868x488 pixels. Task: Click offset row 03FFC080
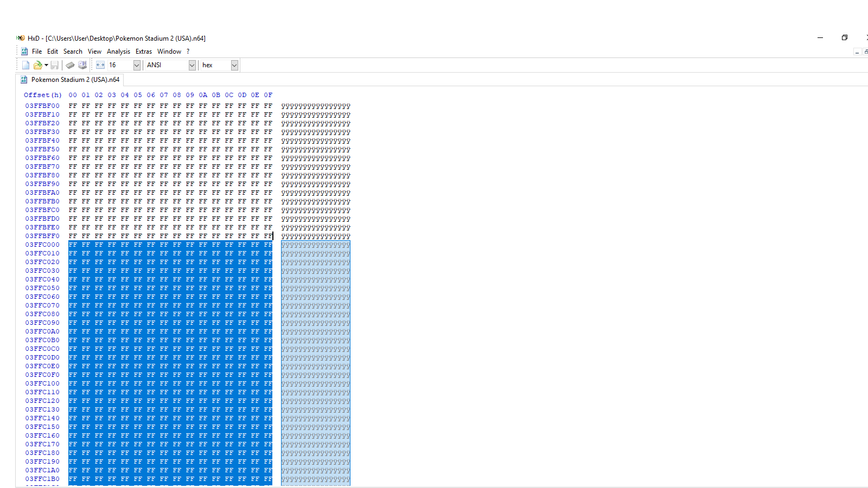pos(42,314)
